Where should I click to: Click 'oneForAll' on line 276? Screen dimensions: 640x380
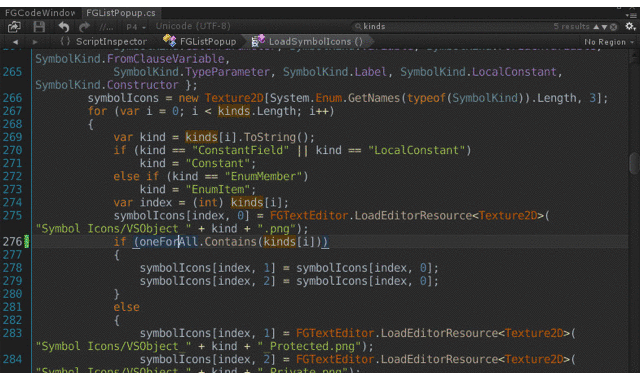[169, 242]
